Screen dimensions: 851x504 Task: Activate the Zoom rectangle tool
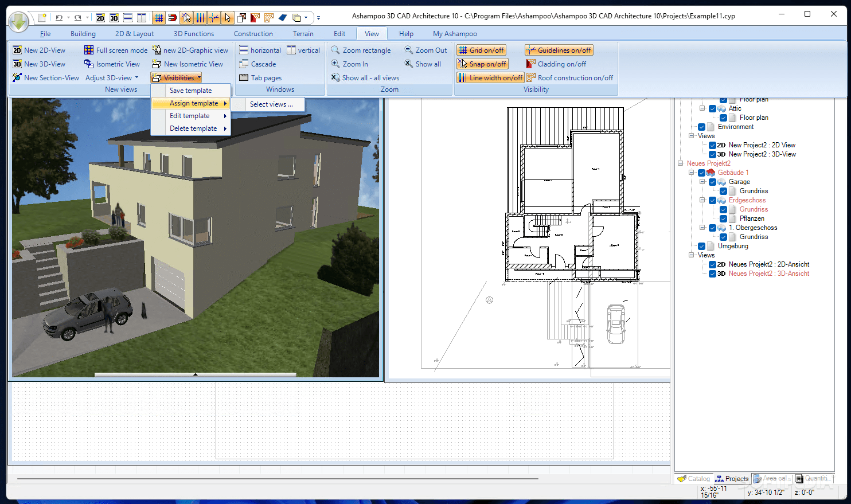(x=361, y=50)
